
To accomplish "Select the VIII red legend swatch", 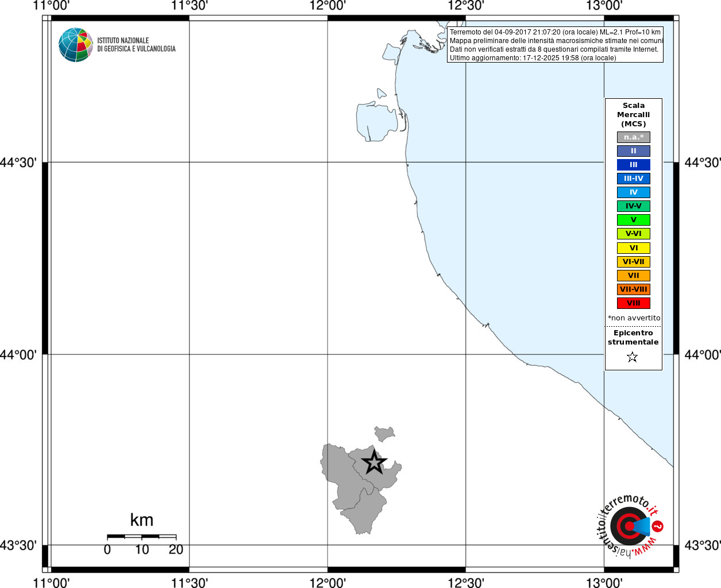I will click(634, 303).
